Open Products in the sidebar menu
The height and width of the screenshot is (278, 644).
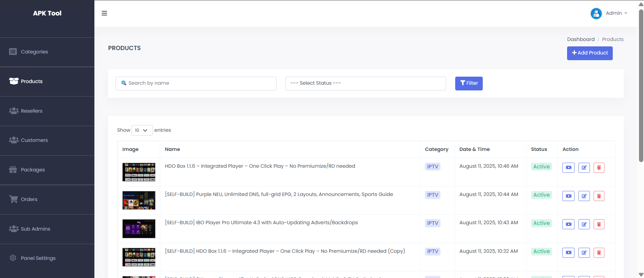[x=47, y=81]
